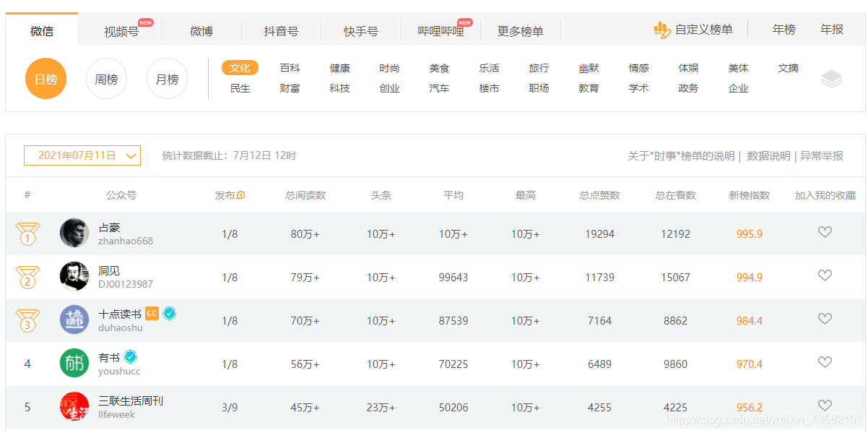Screen dimensions: 868x433
Task: Select the 科技 category
Action: tap(340, 88)
